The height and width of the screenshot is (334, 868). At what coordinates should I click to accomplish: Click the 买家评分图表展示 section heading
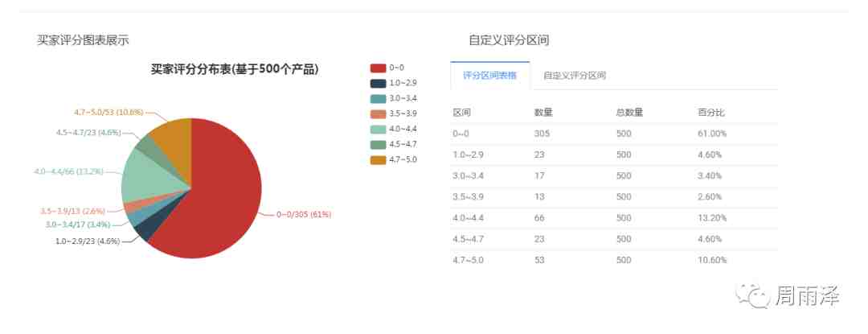click(x=83, y=40)
